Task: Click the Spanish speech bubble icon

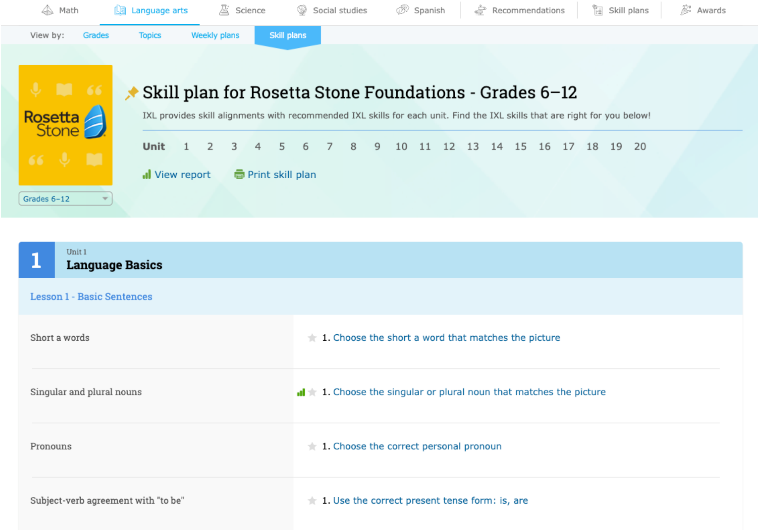Action: click(x=402, y=10)
